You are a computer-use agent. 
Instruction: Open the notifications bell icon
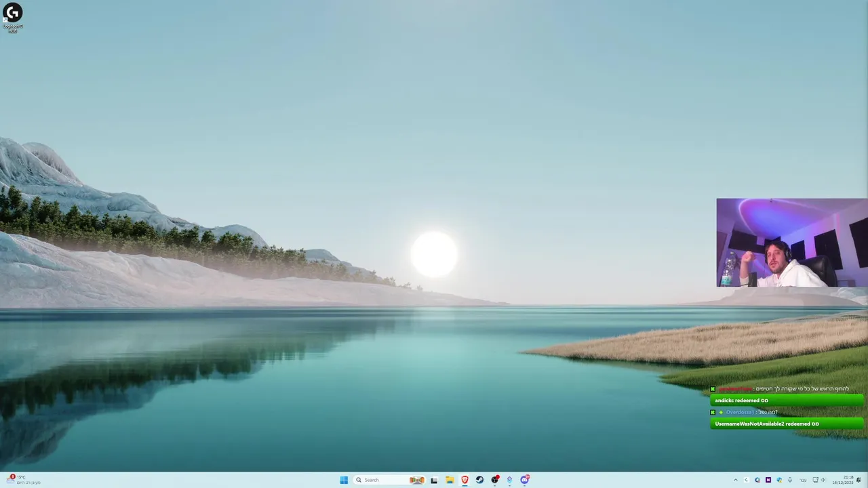click(x=859, y=480)
